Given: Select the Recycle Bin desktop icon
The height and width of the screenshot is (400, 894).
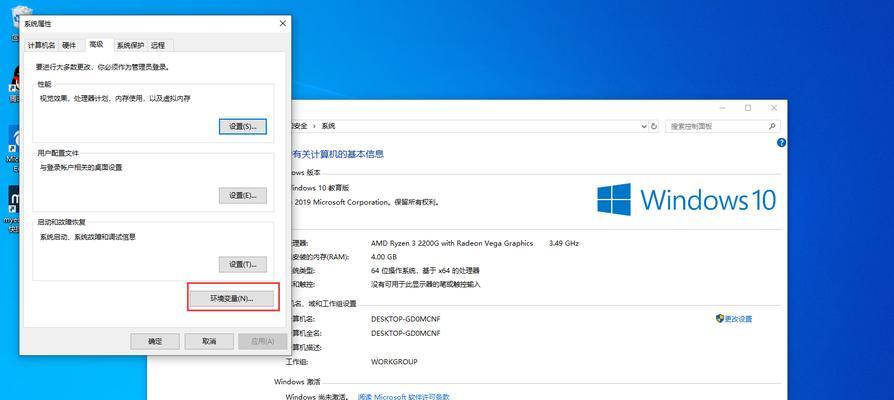Looking at the screenshot, I should click(17, 22).
